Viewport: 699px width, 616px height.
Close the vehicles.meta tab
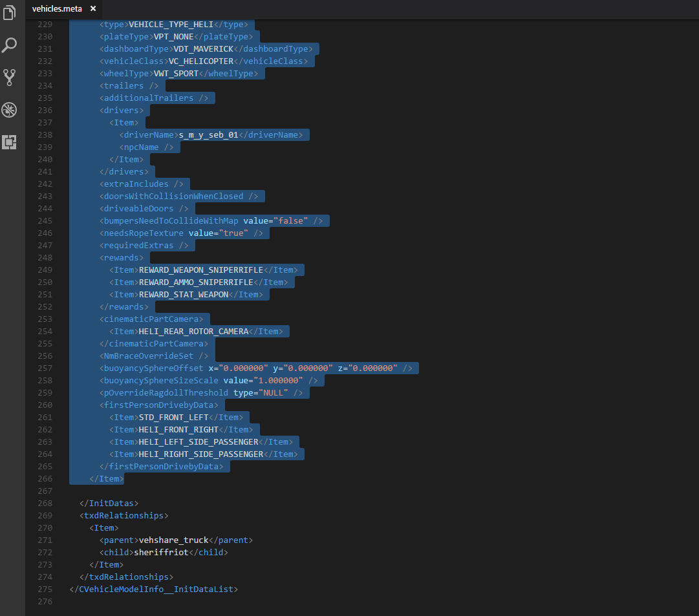click(92, 8)
